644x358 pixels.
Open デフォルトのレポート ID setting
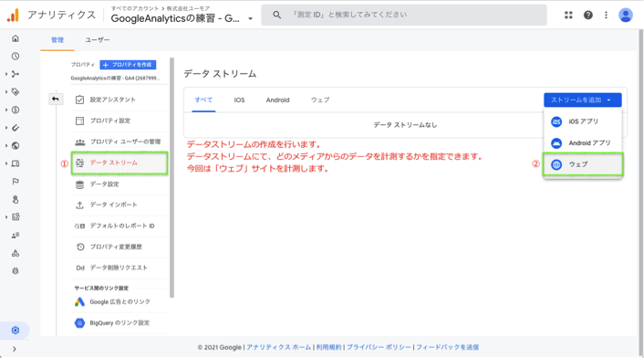pos(119,226)
